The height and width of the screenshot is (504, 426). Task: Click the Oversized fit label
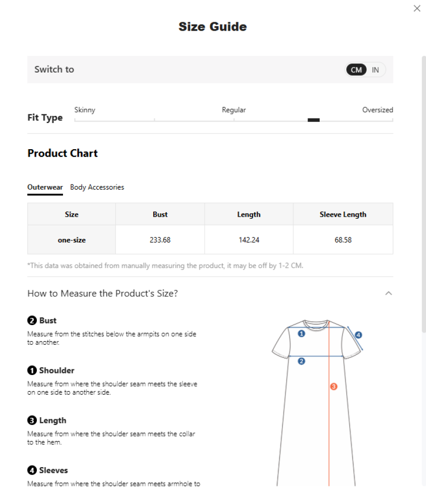point(378,110)
